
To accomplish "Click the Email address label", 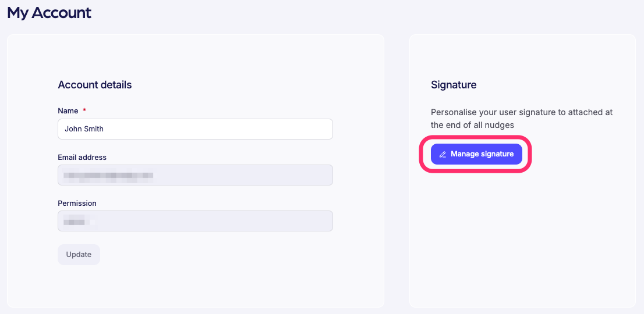I will coord(82,157).
